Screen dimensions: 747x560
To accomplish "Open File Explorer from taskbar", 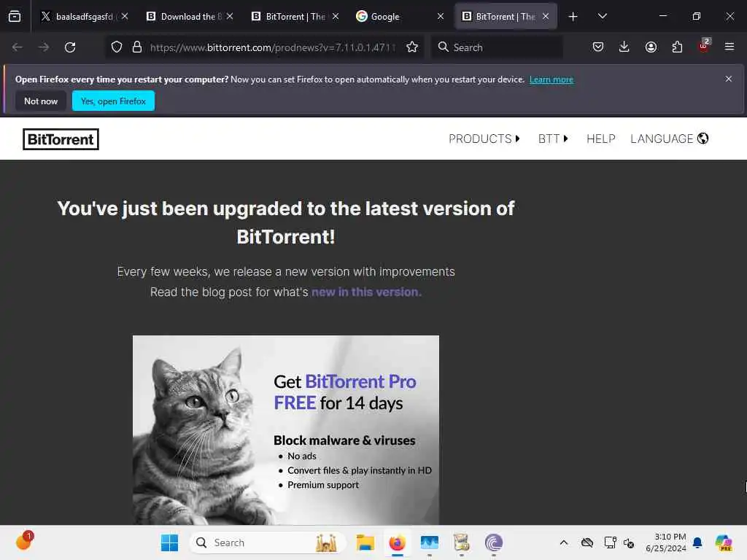I will pyautogui.click(x=365, y=542).
